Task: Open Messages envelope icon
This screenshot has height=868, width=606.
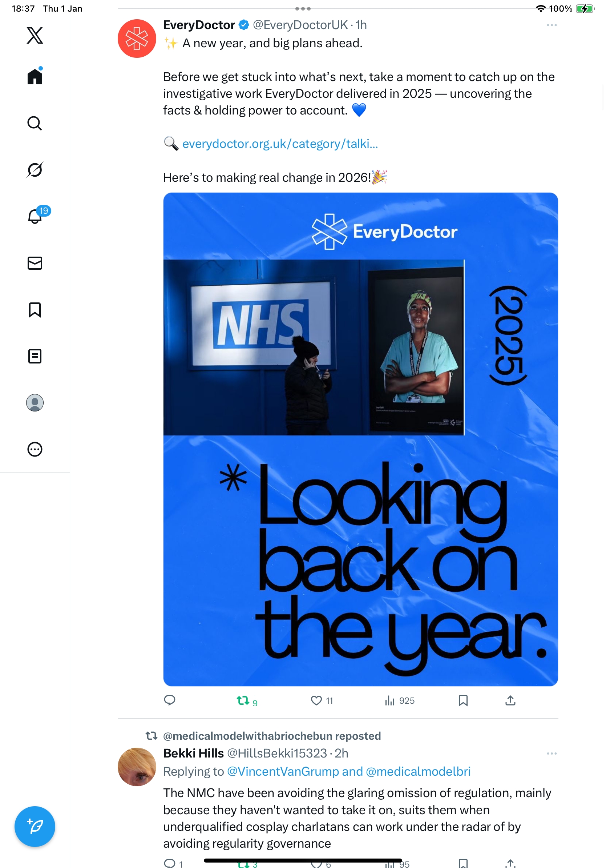Action: coord(35,263)
